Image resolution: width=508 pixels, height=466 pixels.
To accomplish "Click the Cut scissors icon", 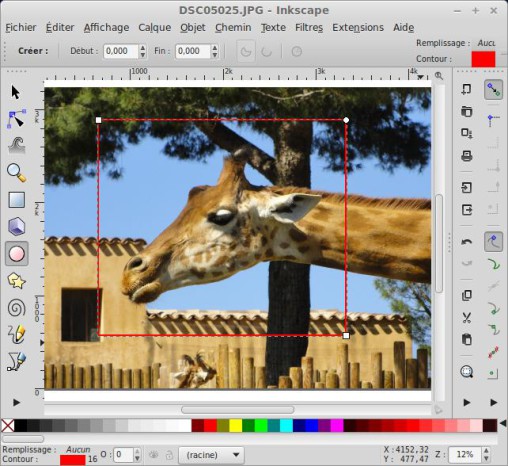I will 467,318.
